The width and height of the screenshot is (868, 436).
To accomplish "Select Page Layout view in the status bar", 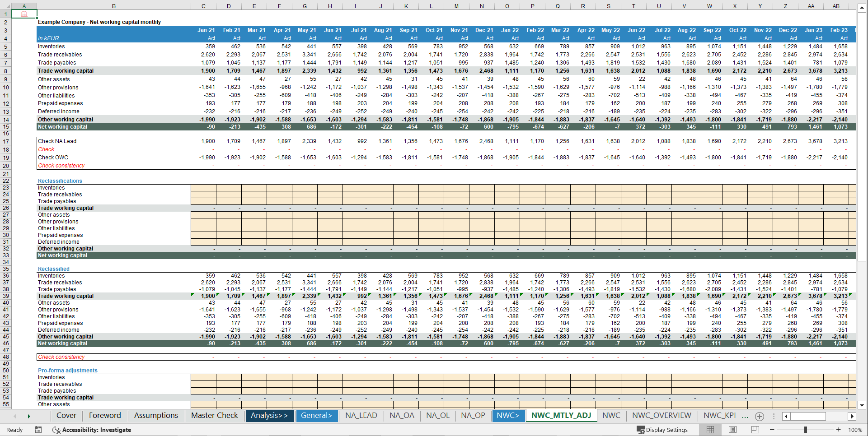I will click(x=732, y=430).
